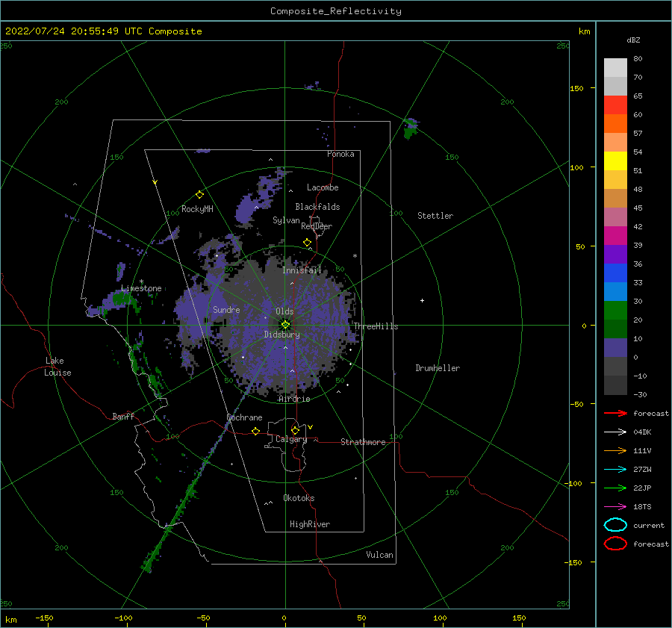The width and height of the screenshot is (672, 628).
Task: Click the Sylvan label
Action: [x=286, y=220]
